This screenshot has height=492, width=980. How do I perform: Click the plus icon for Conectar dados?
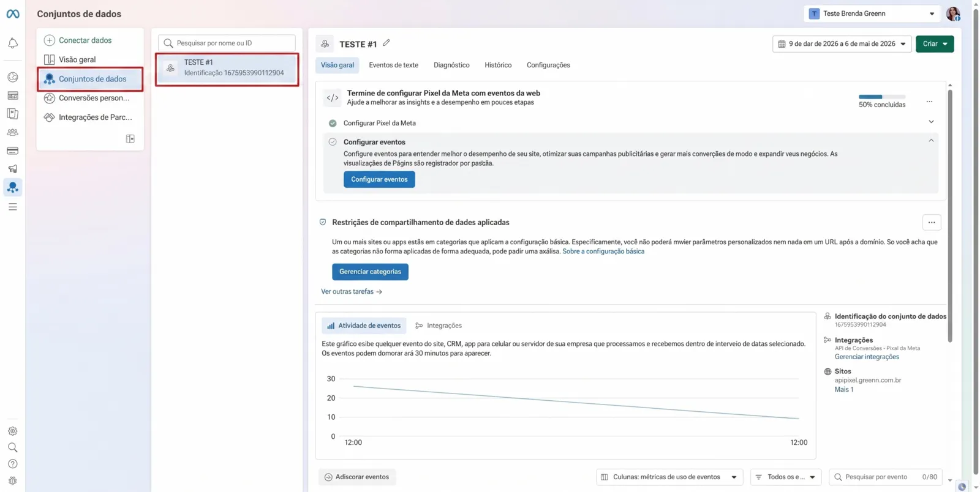coord(50,40)
